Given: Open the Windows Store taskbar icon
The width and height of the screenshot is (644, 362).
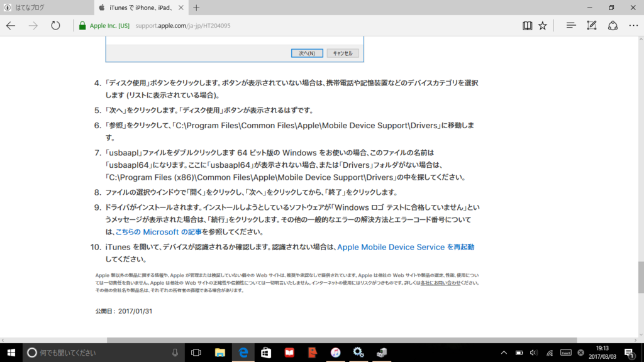Looking at the screenshot, I should (266, 353).
